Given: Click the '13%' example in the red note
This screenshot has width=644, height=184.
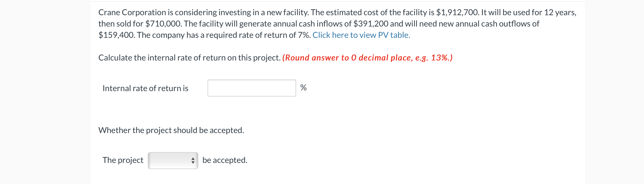Looking at the screenshot, I should click(439, 58).
